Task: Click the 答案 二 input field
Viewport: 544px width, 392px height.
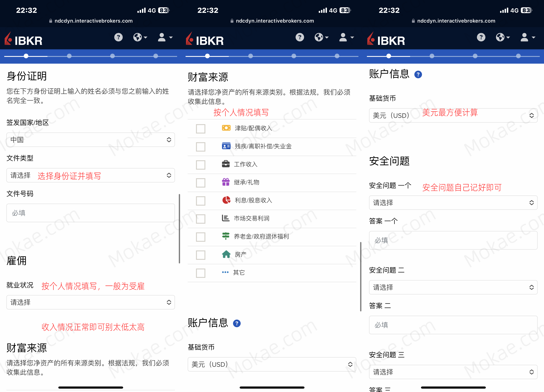Action: [453, 325]
